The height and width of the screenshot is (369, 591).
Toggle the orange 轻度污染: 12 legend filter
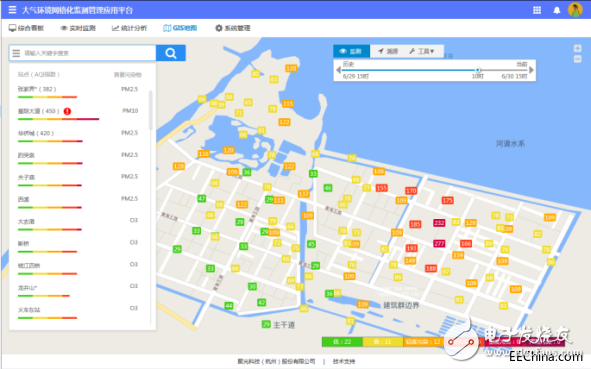pyautogui.click(x=423, y=342)
